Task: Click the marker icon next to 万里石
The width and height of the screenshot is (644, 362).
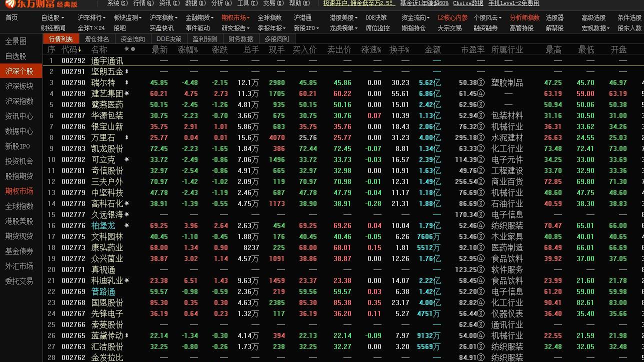Action: click(126, 137)
